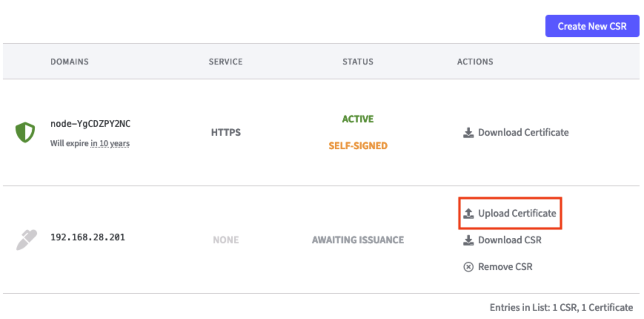Viewport: 644px width, 319px height.
Task: Click the SELF-SIGNED status label
Action: click(x=358, y=146)
